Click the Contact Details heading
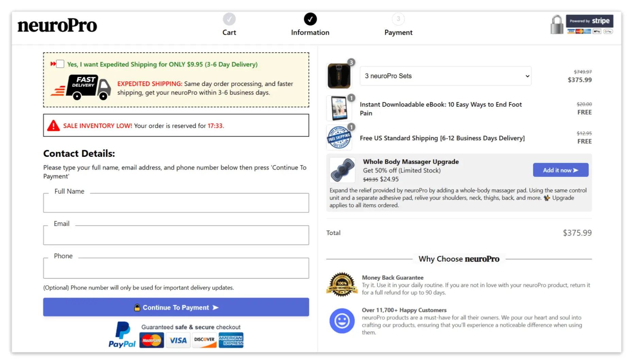633x364 pixels. [x=79, y=153]
